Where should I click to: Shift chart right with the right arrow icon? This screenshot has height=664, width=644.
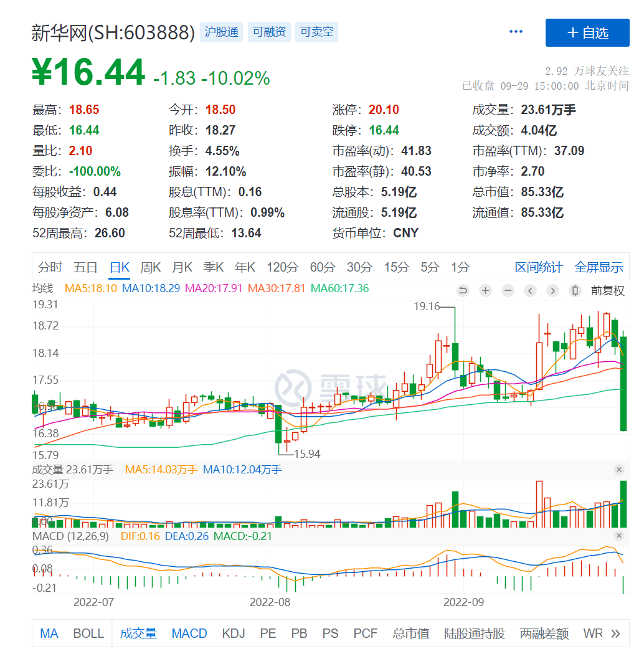(x=552, y=290)
